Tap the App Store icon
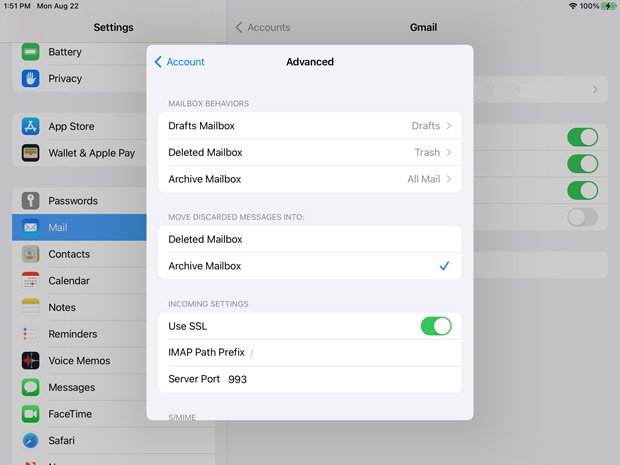 tap(30, 126)
